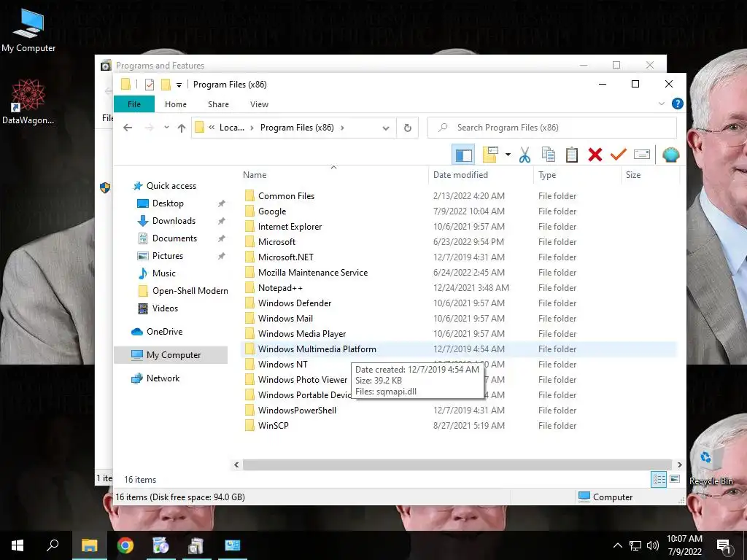This screenshot has width=747, height=560.
Task: Open address bar history dropdown
Action: coord(386,128)
